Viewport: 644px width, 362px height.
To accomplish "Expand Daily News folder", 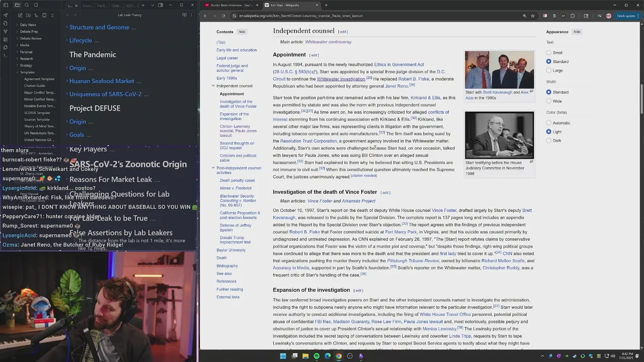I will 28,25.
